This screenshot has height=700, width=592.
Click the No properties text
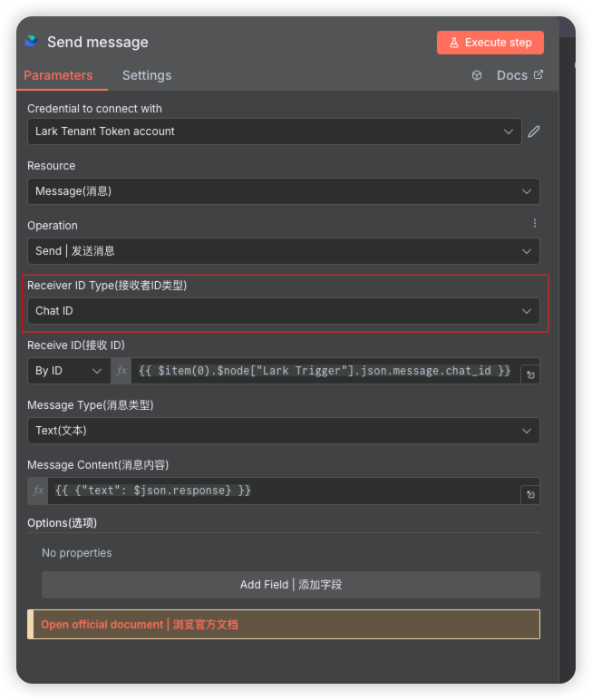(x=77, y=553)
